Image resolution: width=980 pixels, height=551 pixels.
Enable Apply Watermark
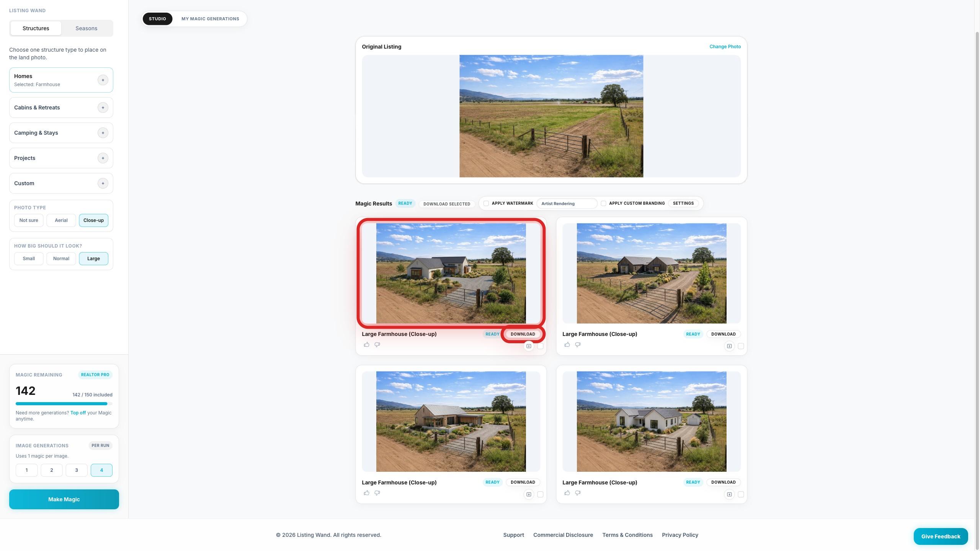(x=486, y=203)
